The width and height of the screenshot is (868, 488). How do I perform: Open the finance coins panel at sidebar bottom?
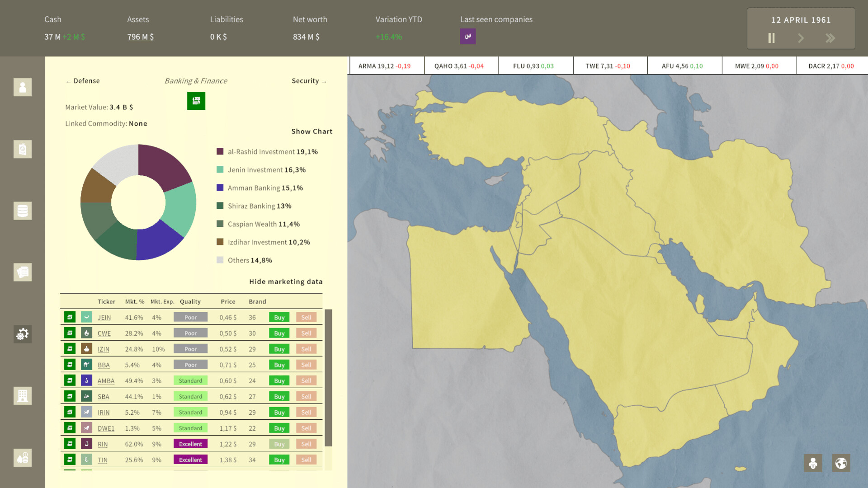point(22,458)
